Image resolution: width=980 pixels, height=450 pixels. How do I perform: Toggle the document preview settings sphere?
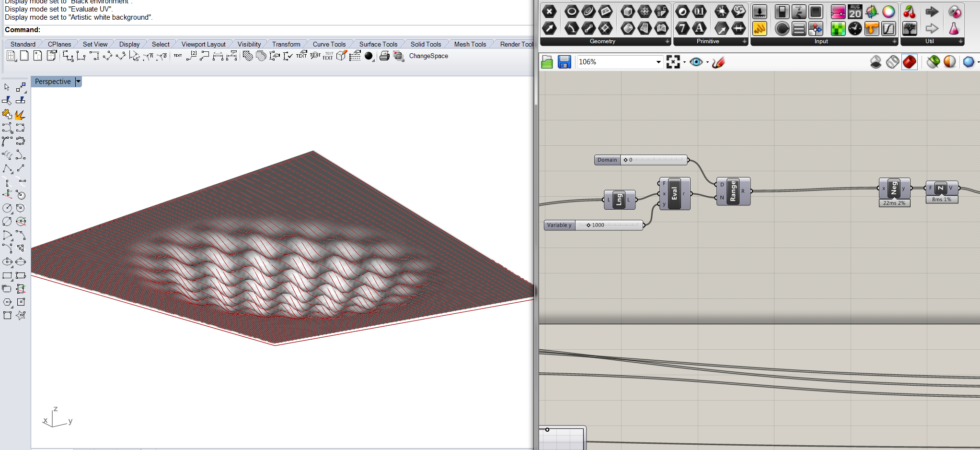coord(949,62)
